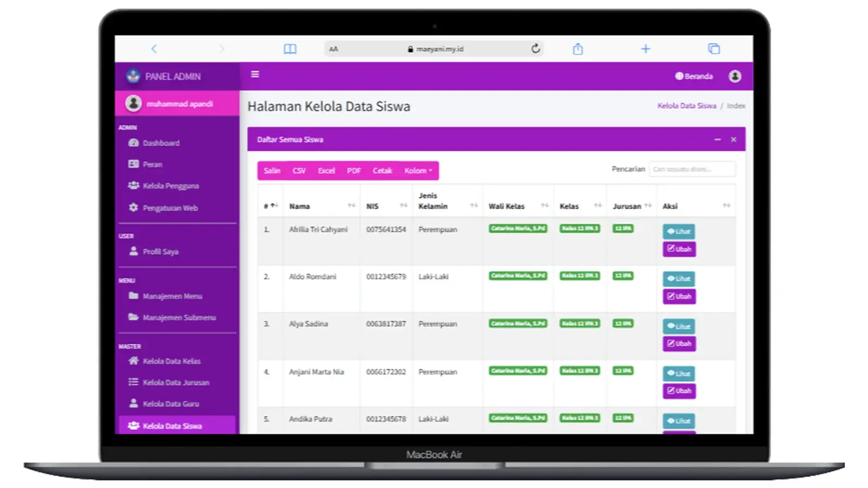Export the student table to Excel
The image size is (868, 488).
(x=326, y=171)
